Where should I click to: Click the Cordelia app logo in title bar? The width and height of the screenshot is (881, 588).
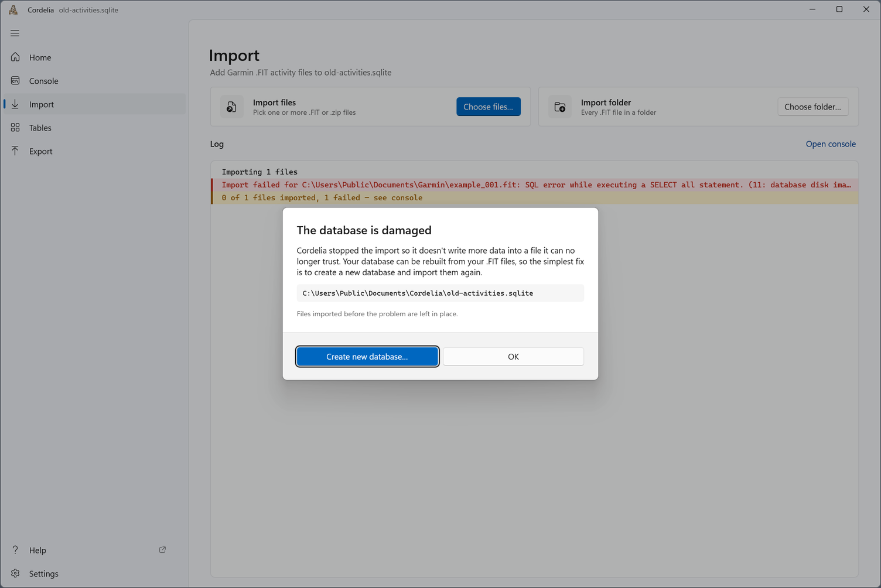click(x=13, y=10)
